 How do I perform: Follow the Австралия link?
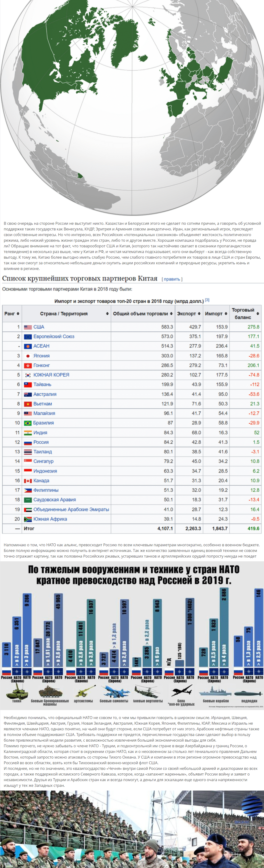coord(45,394)
